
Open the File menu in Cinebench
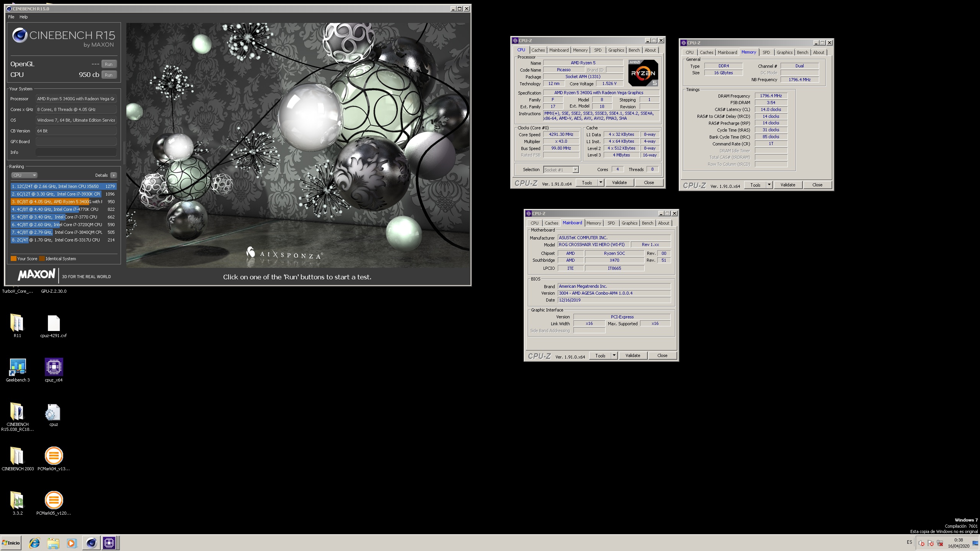point(11,17)
